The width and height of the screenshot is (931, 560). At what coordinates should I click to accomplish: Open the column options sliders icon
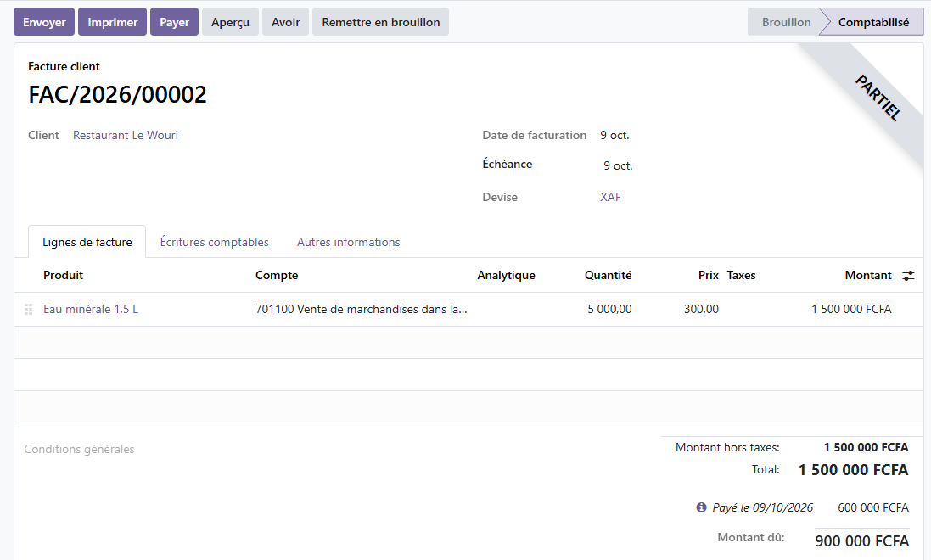point(908,276)
